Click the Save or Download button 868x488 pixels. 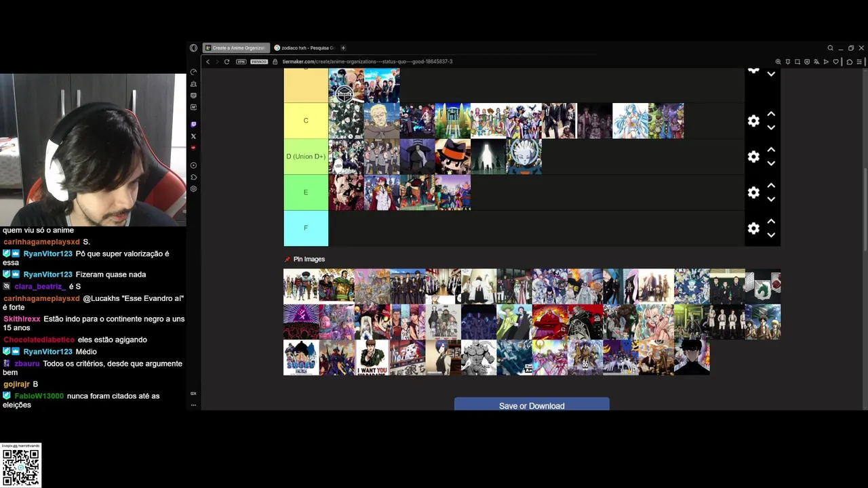coord(532,405)
